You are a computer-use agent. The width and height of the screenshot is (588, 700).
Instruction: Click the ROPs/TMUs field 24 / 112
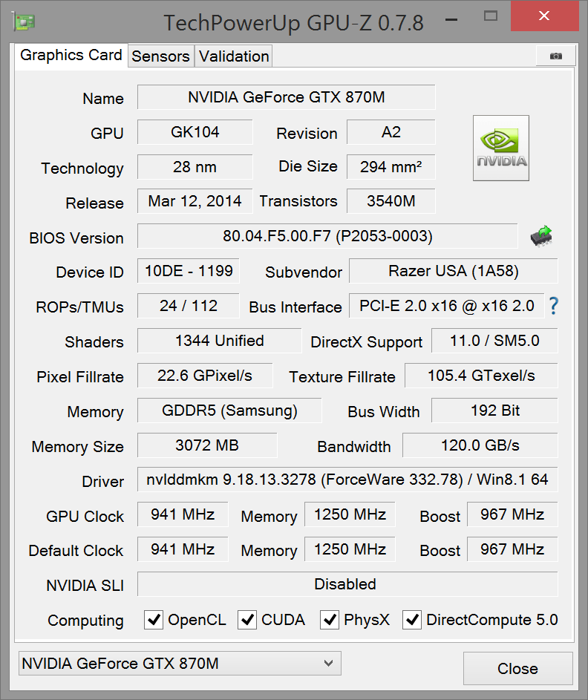[189, 306]
